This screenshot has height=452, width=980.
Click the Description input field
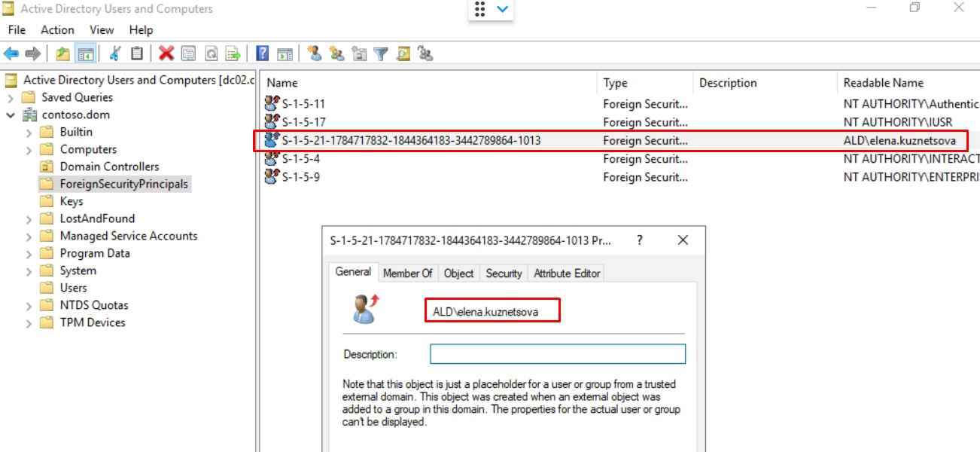pos(558,354)
